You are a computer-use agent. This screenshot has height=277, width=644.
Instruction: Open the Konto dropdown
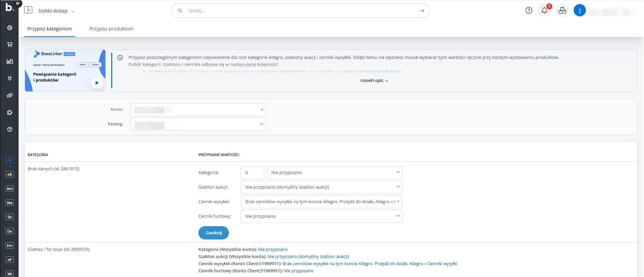[x=198, y=109]
